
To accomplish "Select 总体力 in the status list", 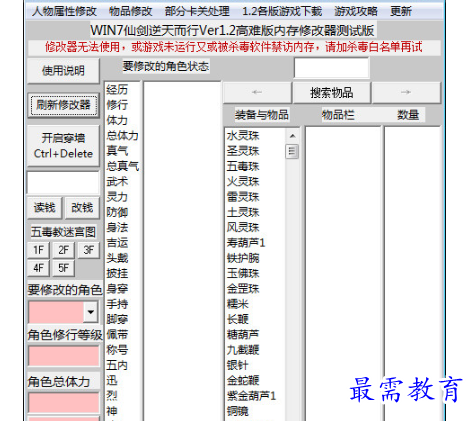I will tap(122, 136).
